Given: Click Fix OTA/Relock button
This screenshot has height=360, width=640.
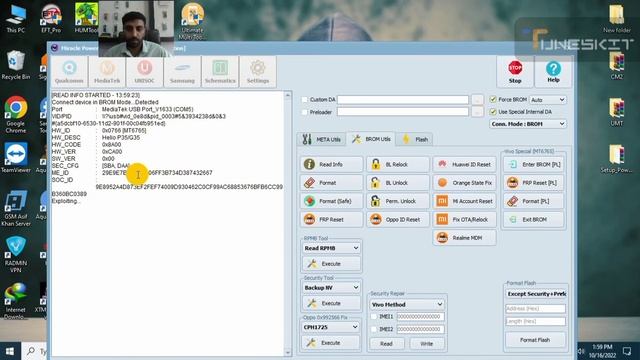Looking at the screenshot, I should pyautogui.click(x=464, y=219).
